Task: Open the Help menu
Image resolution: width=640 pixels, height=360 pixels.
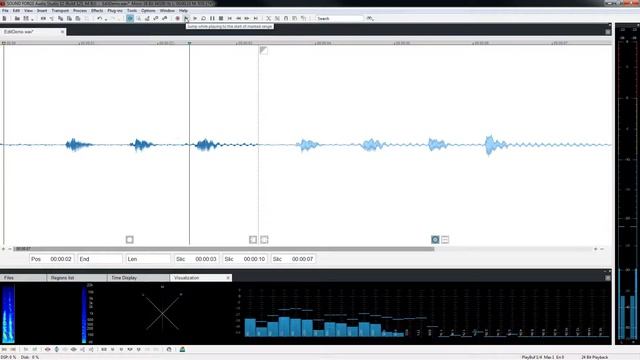Action: click(183, 11)
